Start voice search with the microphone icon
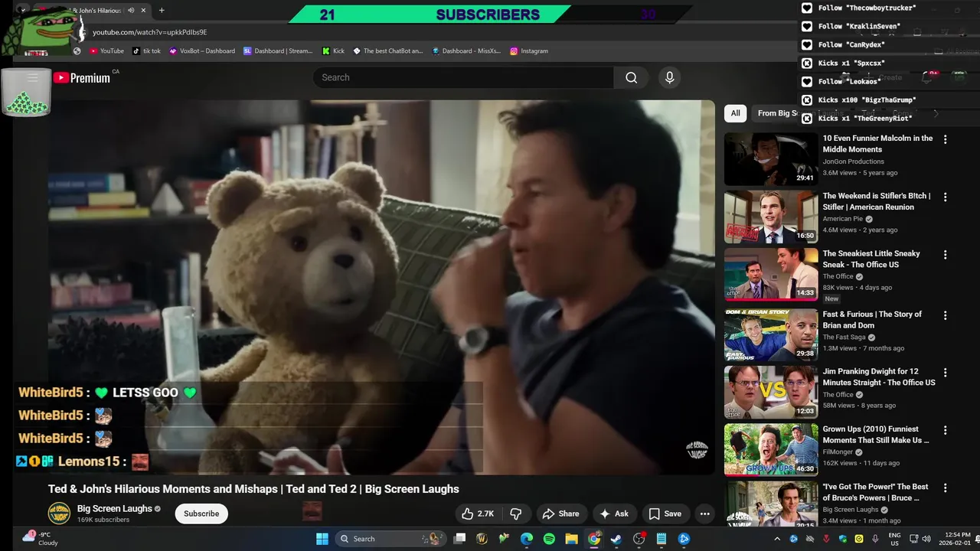This screenshot has height=551, width=980. 669,77
